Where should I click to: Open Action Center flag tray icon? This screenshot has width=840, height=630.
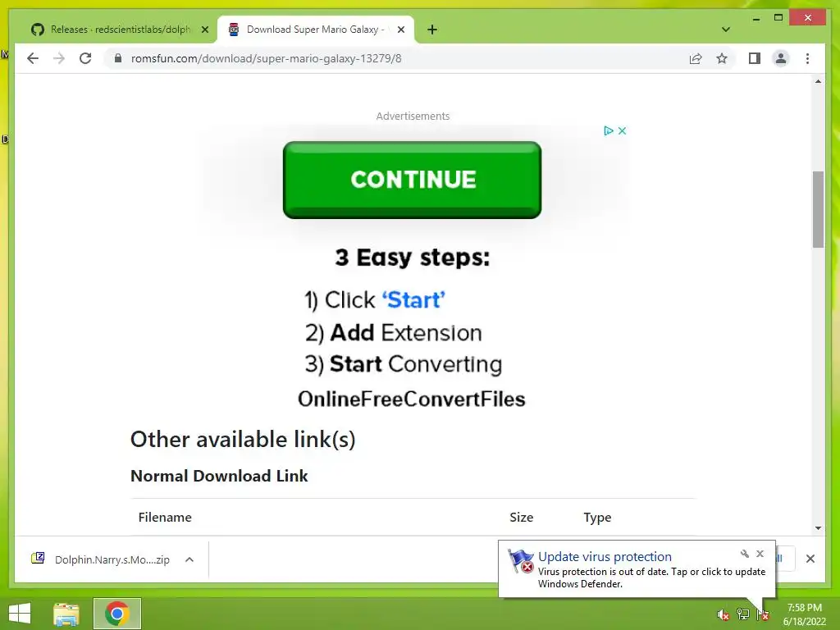click(763, 615)
